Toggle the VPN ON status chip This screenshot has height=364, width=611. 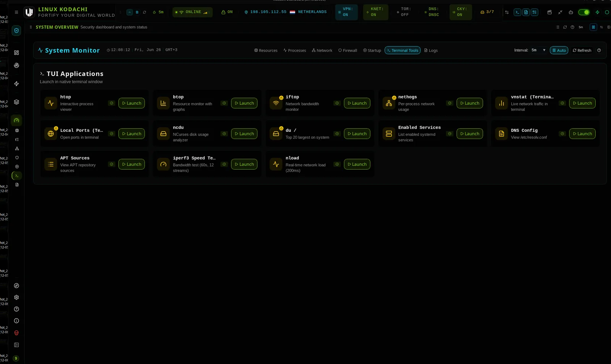coord(346,12)
